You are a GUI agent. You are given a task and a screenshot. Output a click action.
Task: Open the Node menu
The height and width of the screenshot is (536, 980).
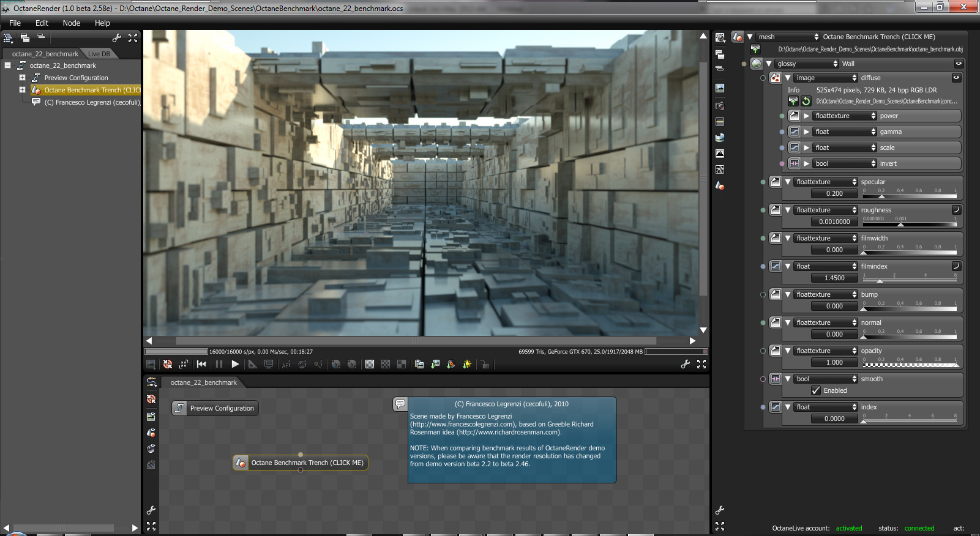(x=71, y=23)
